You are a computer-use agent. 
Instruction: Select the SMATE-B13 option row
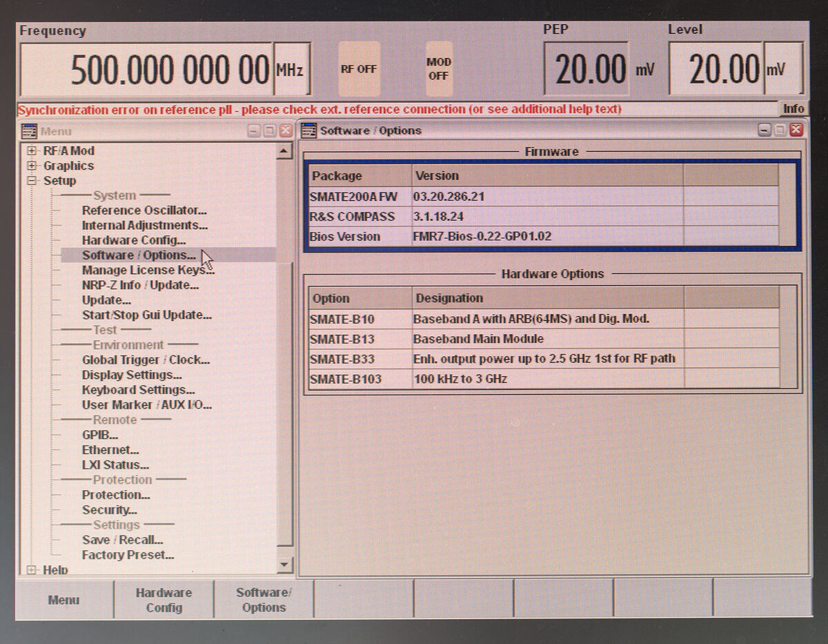pos(544,339)
